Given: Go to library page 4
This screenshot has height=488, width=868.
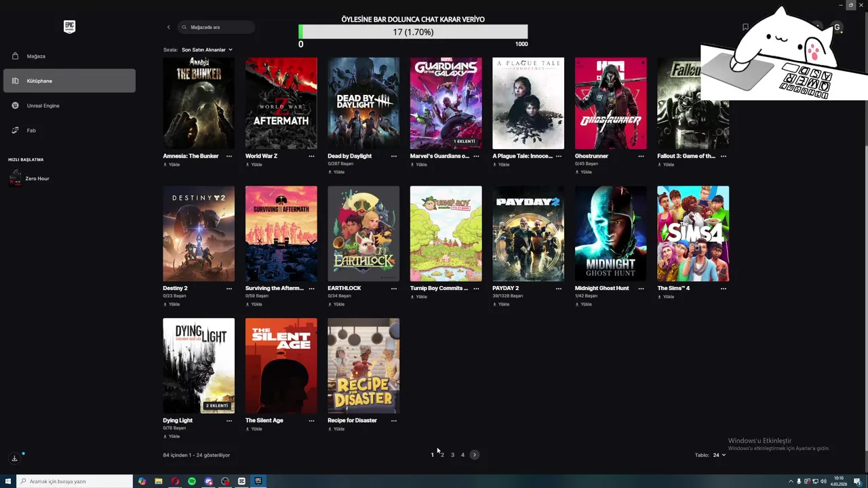Looking at the screenshot, I should click(462, 455).
